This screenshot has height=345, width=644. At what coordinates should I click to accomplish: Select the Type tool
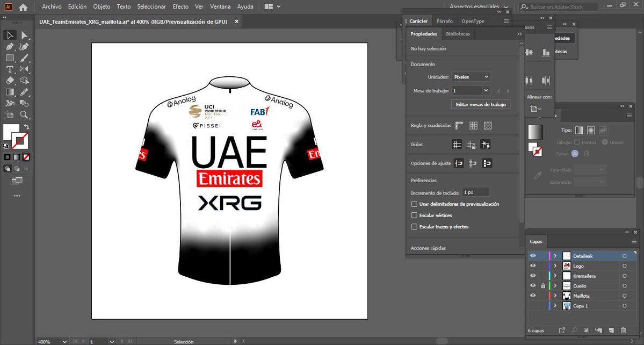[10, 69]
